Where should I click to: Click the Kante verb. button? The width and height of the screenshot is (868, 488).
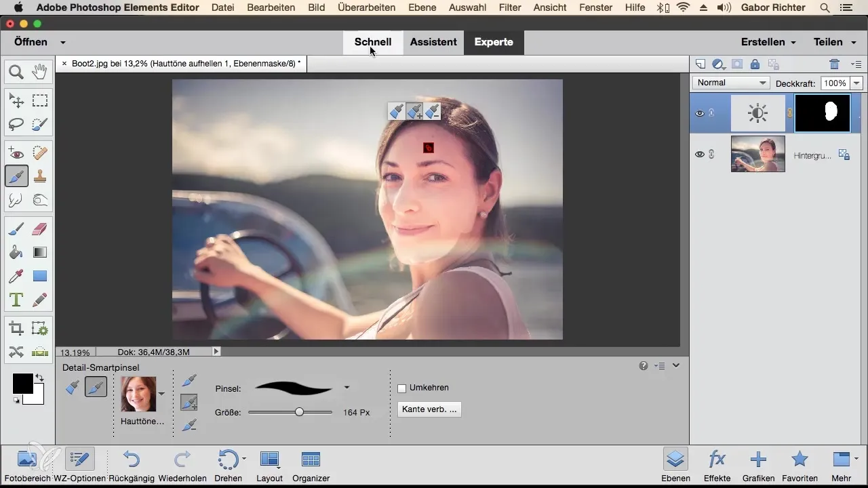[x=429, y=409]
